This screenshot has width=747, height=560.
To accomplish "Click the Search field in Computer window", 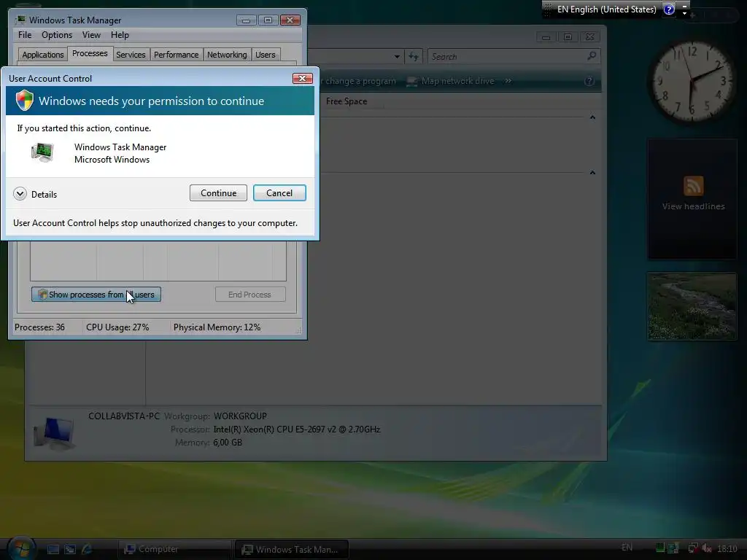I will 507,56.
